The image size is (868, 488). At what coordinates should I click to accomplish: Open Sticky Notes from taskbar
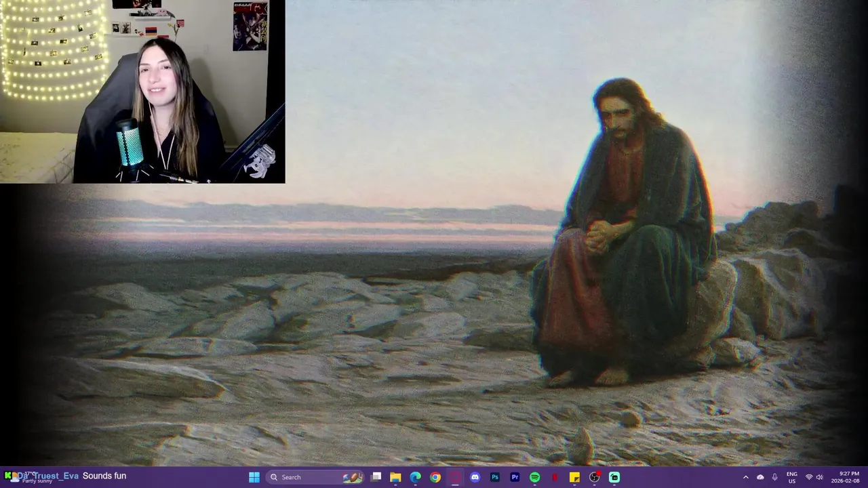[574, 477]
